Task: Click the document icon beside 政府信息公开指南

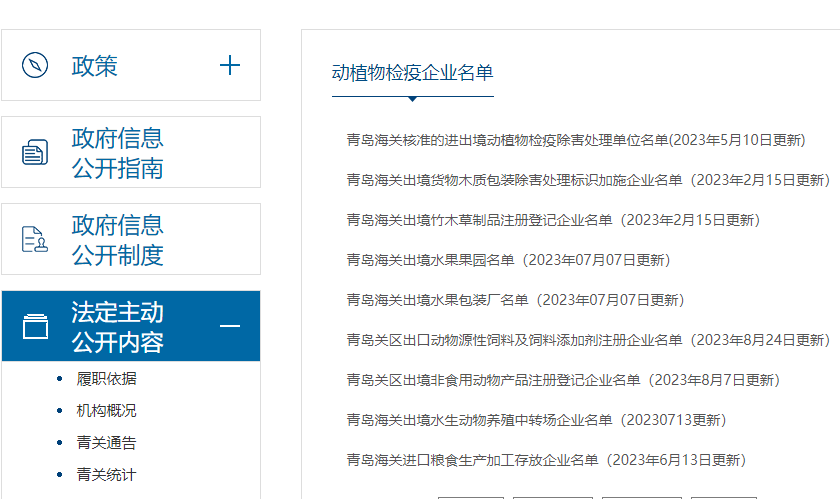Action: tap(35, 152)
